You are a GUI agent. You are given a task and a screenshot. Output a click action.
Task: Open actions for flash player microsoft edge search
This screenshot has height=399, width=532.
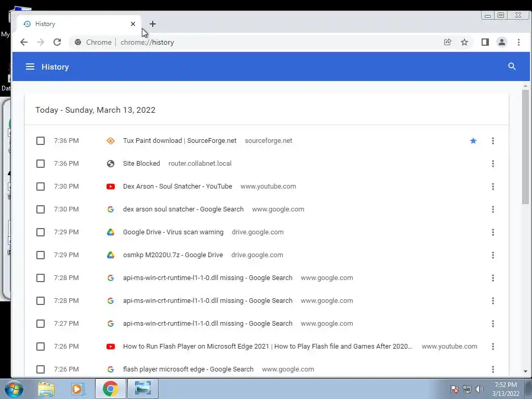tap(493, 369)
